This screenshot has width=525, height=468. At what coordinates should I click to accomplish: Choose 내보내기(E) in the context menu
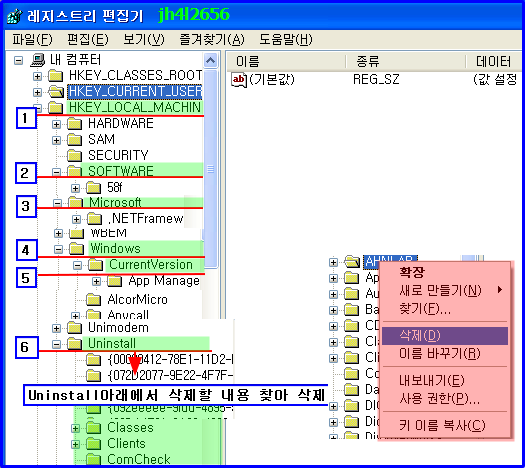[445, 380]
